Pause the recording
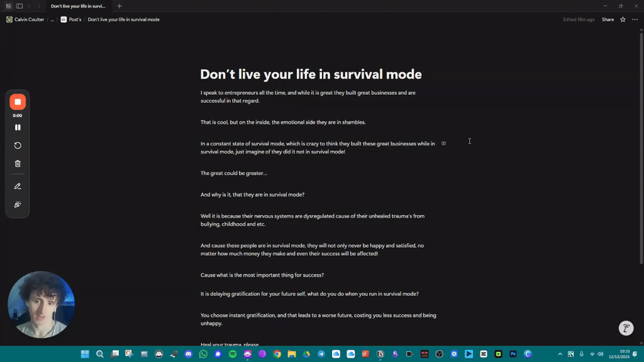Viewport: 644px width, 362px height. [18, 127]
